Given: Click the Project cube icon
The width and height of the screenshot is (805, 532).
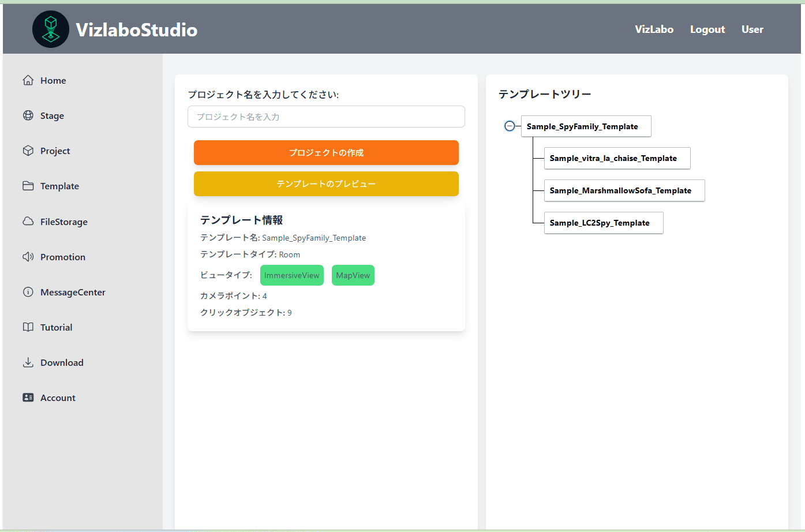Looking at the screenshot, I should pyautogui.click(x=28, y=151).
